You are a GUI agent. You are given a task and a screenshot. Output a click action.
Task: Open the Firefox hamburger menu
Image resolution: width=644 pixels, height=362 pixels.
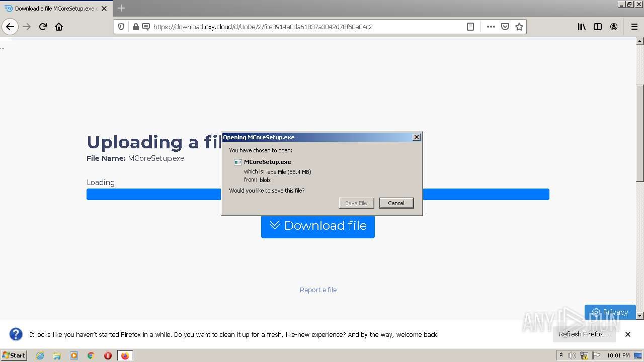point(634,27)
